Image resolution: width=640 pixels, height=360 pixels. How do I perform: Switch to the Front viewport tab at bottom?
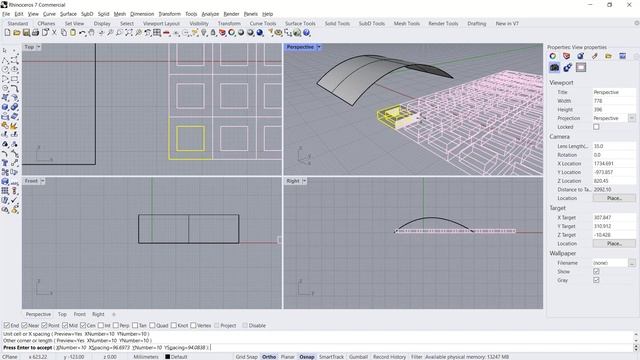coord(80,314)
